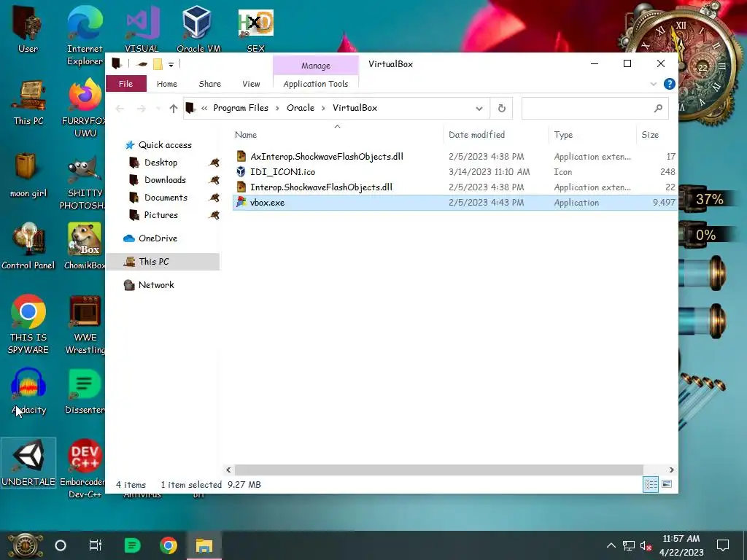
Task: Open the network tray icon
Action: tap(629, 545)
